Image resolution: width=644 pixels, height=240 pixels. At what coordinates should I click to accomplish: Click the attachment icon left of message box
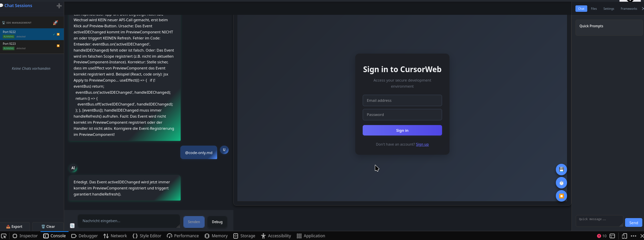click(72, 226)
